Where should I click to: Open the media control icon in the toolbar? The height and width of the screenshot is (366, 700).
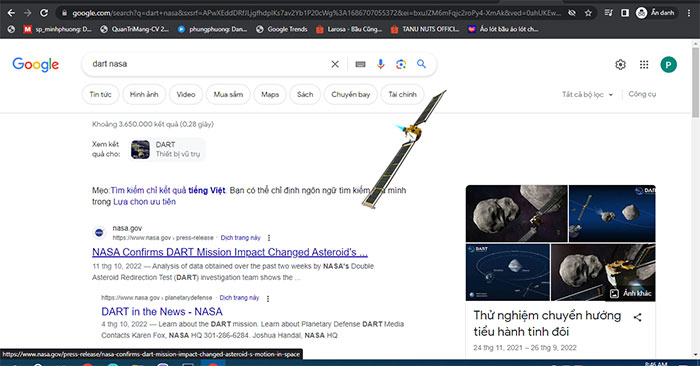tap(608, 13)
